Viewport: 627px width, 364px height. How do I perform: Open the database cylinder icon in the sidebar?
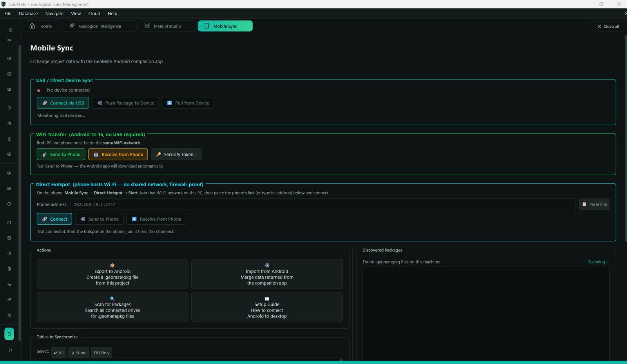(x=9, y=223)
